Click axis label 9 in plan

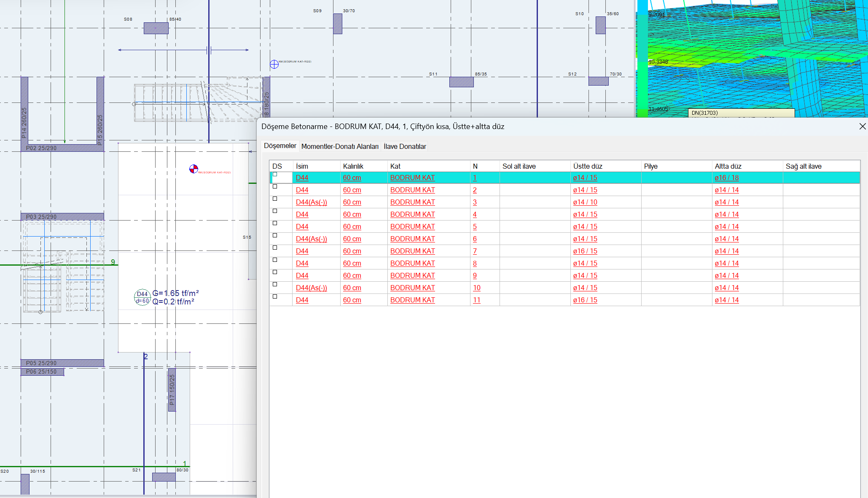(113, 262)
